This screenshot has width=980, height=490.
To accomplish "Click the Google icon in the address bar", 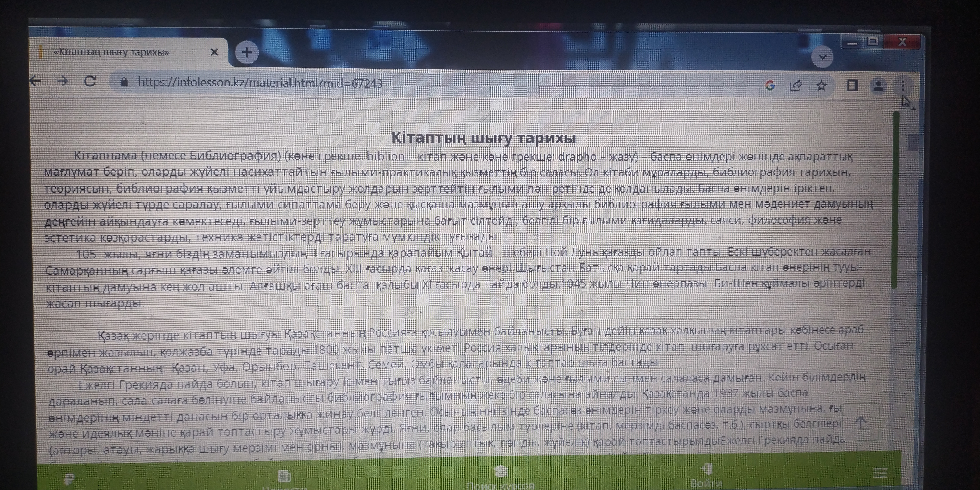I will click(770, 85).
